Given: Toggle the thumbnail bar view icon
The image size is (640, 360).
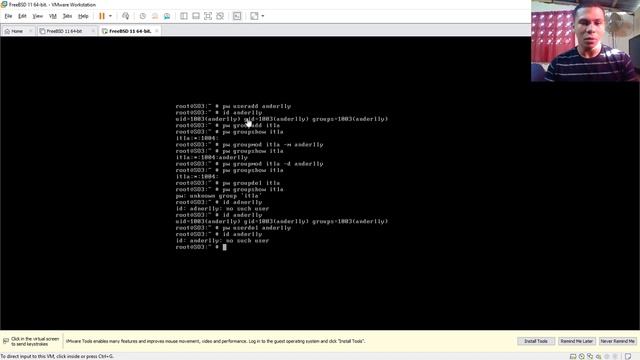Looking at the screenshot, I should (196, 16).
